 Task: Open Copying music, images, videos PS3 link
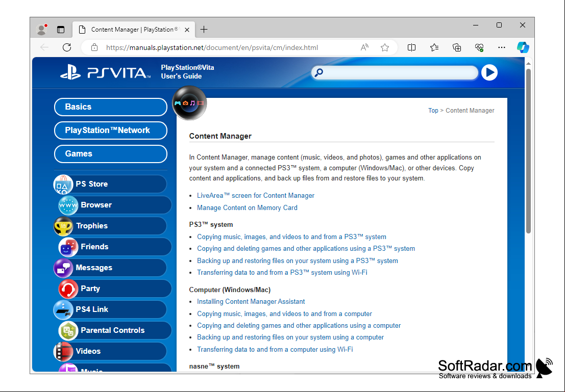(x=291, y=237)
